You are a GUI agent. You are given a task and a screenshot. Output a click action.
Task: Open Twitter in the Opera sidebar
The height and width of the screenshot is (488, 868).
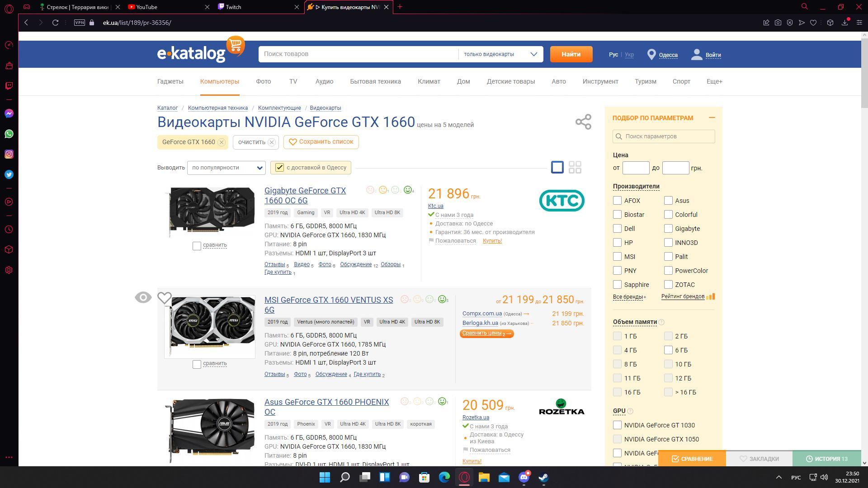[9, 174]
